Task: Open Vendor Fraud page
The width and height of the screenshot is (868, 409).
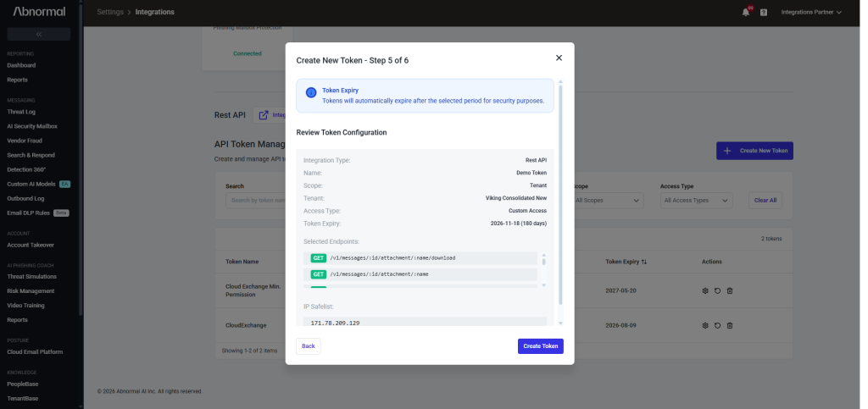Action: pos(25,141)
